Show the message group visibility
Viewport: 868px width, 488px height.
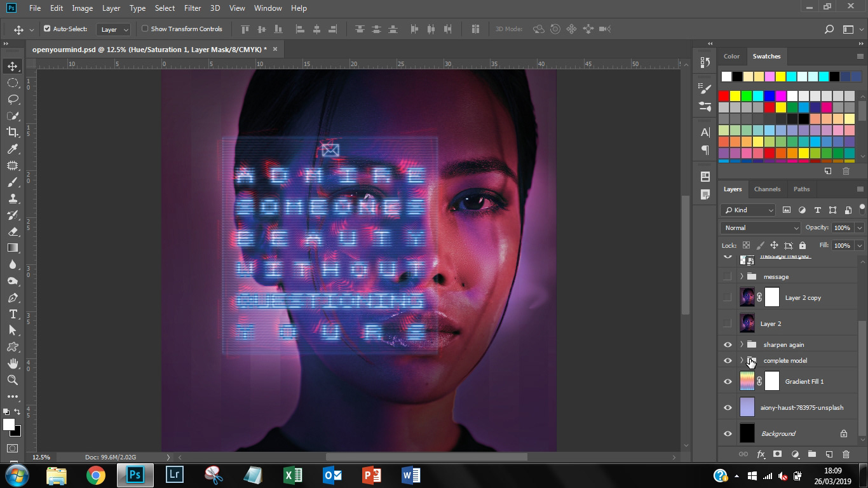(x=728, y=276)
